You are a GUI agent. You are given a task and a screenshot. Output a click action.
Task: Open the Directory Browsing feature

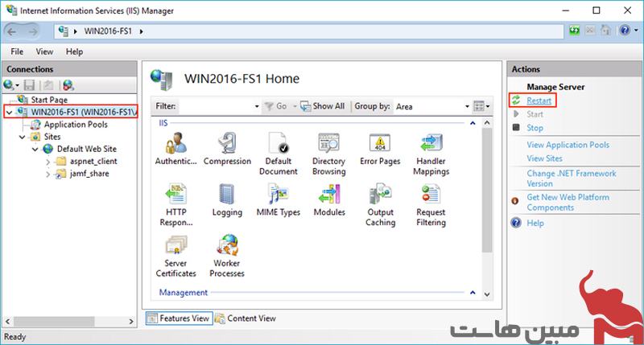click(x=329, y=154)
